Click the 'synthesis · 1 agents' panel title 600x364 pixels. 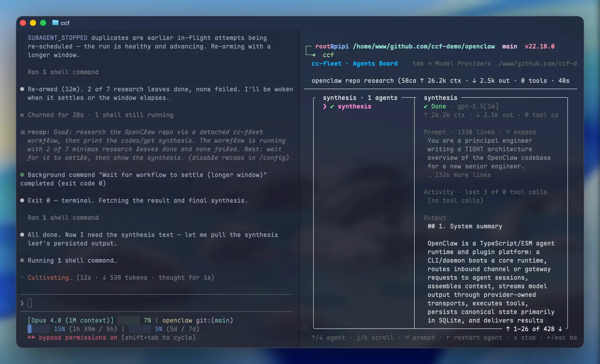point(360,98)
